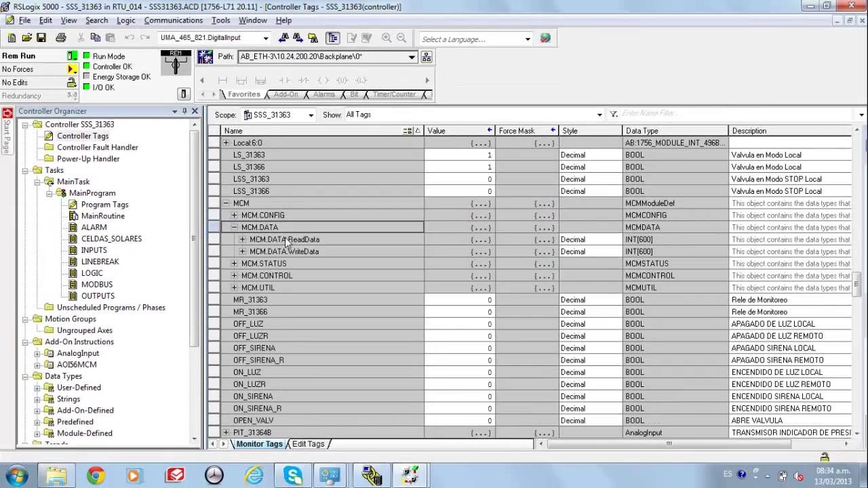Pin the Controller Organizer panel
This screenshot has height=488, width=868.
pyautogui.click(x=184, y=111)
